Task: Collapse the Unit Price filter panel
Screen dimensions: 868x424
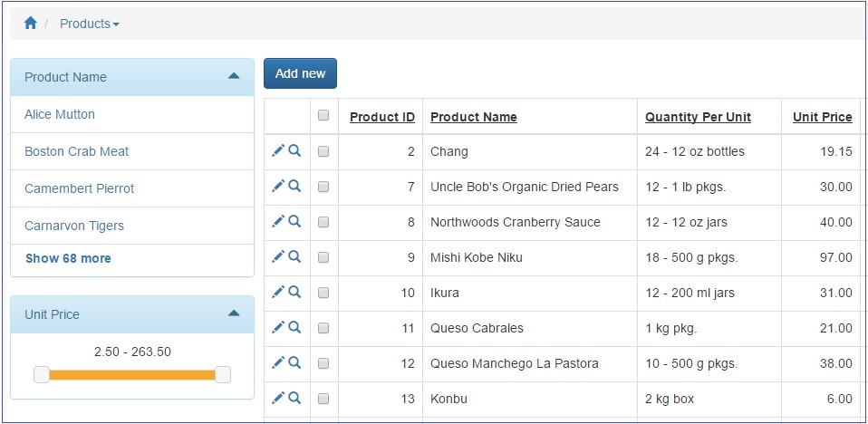Action: pos(234,313)
